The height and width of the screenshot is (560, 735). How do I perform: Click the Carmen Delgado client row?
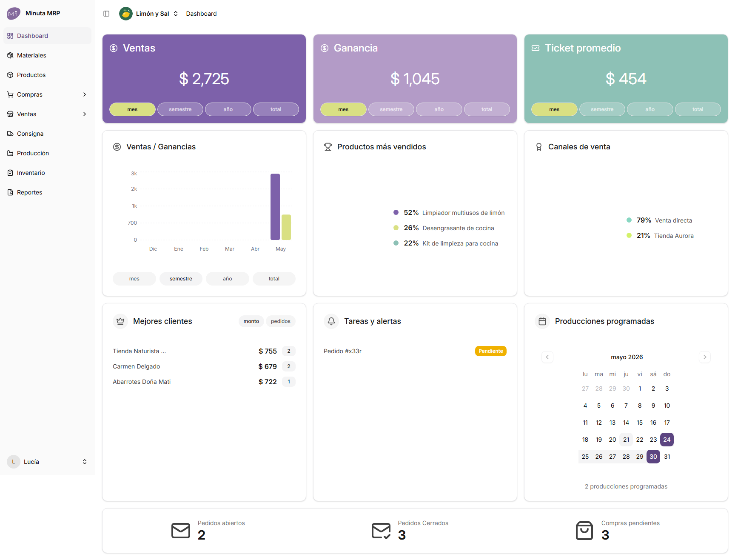point(204,366)
